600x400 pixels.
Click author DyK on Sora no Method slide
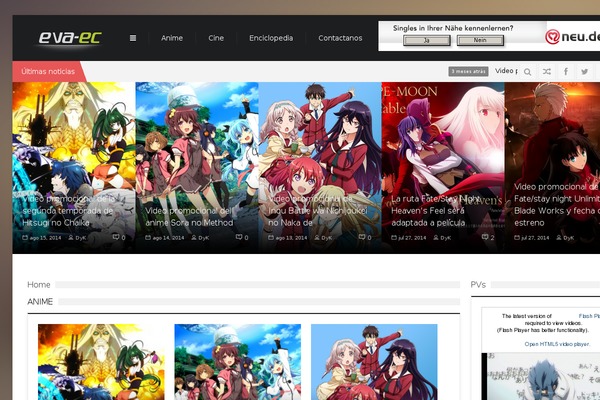[x=204, y=238]
